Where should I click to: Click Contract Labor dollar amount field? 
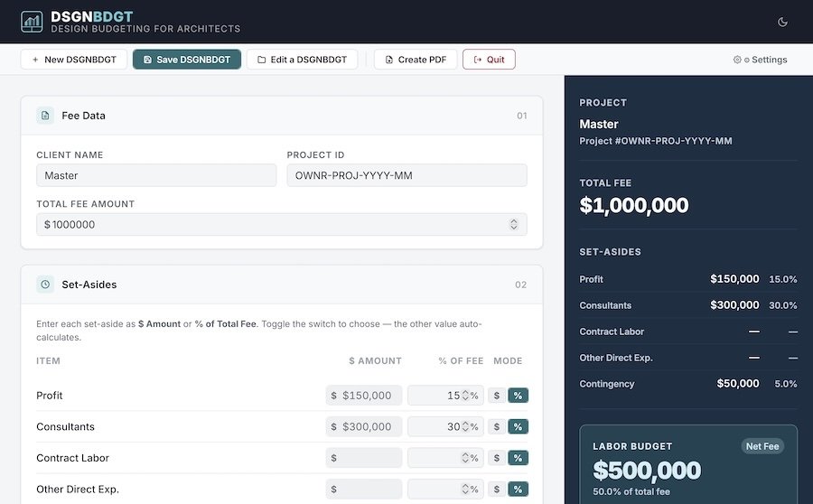(x=363, y=458)
